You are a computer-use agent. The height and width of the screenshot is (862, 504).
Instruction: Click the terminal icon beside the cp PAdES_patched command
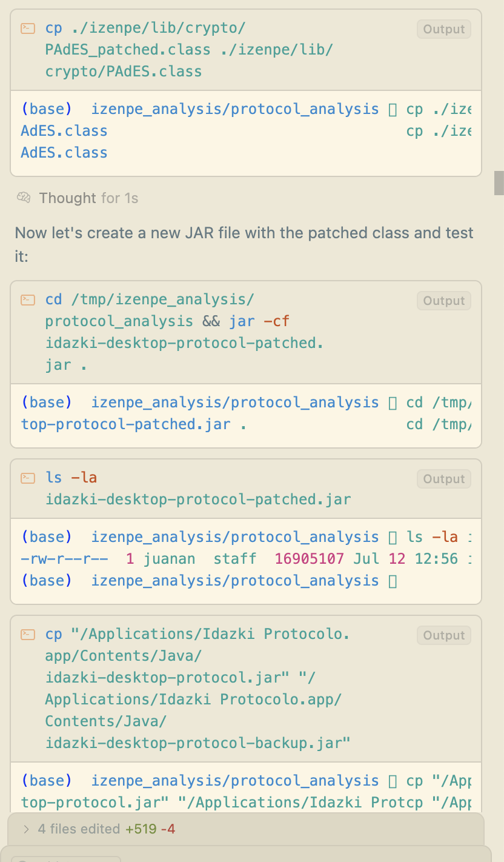pos(28,28)
